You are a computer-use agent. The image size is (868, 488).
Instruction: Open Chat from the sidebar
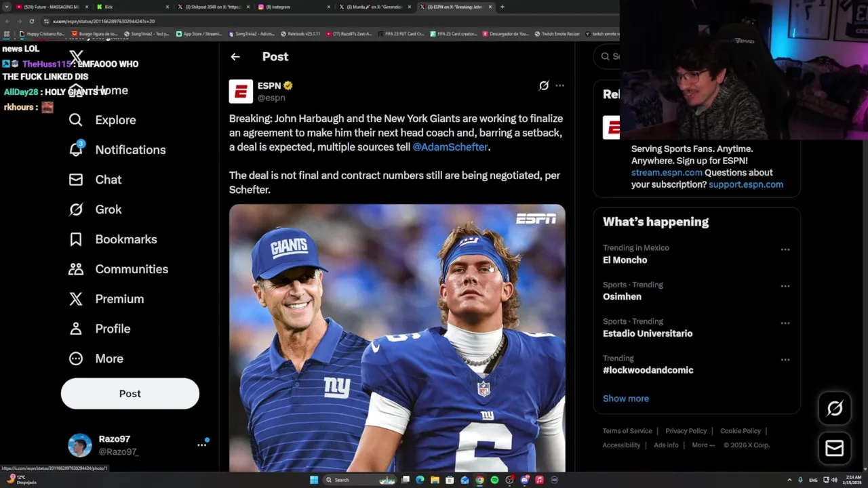[x=95, y=180]
